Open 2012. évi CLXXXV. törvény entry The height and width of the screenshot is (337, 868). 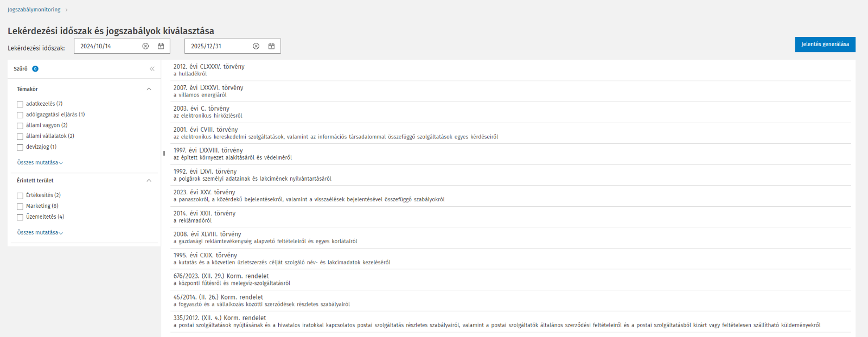pos(209,67)
